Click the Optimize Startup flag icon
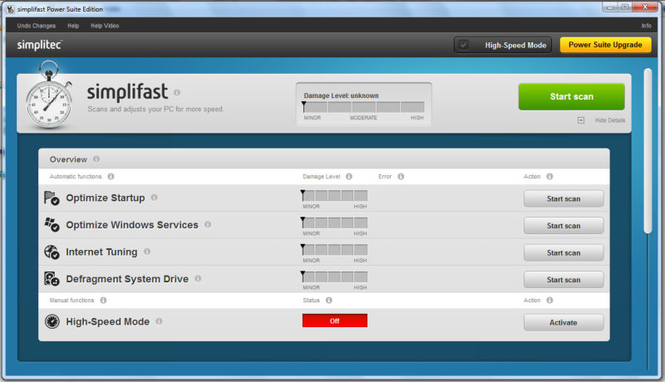 tap(52, 198)
